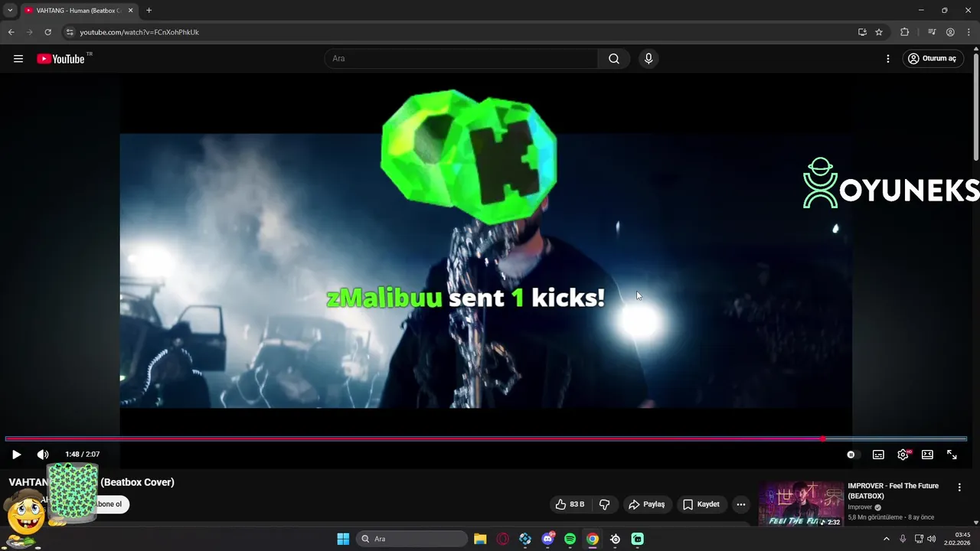Click the Oturum aç sign-in button

click(x=932, y=59)
